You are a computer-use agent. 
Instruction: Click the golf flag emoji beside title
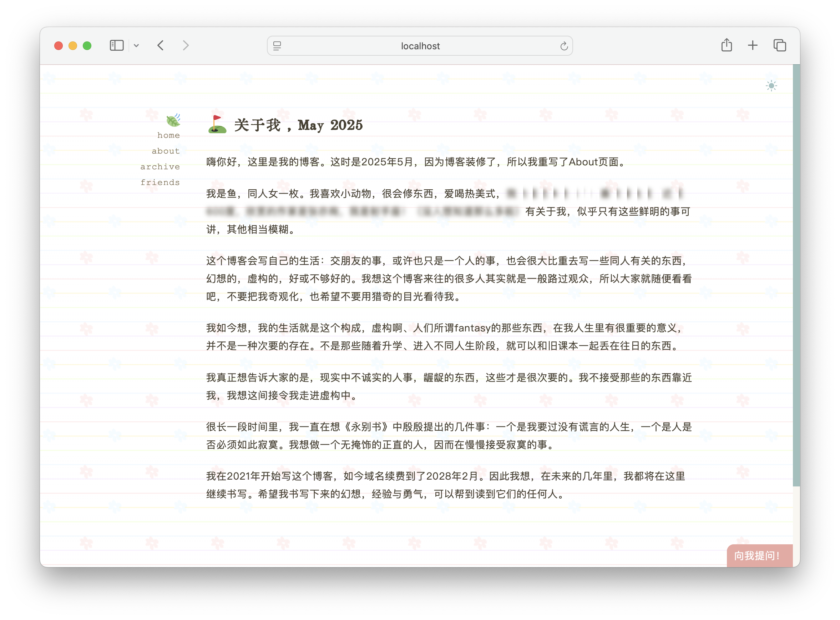pos(217,124)
